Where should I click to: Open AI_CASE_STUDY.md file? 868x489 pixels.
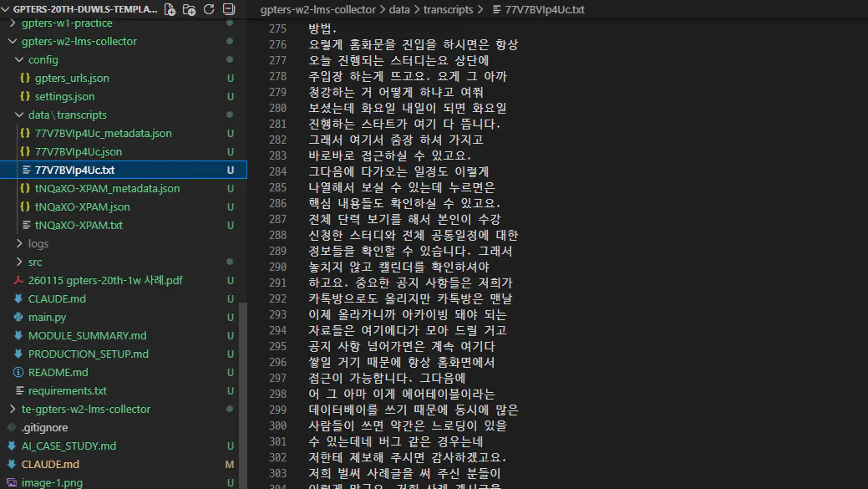(69, 446)
